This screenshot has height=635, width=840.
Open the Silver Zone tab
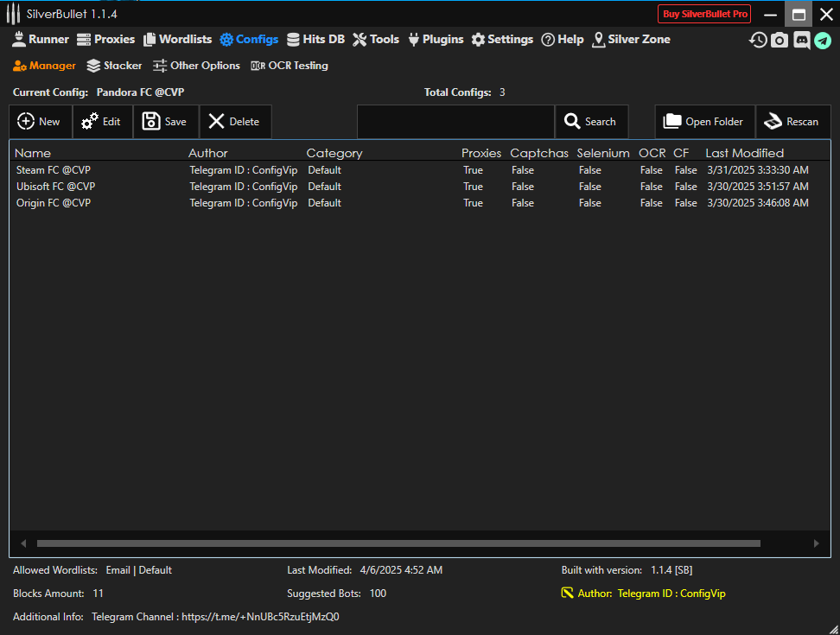tap(631, 40)
